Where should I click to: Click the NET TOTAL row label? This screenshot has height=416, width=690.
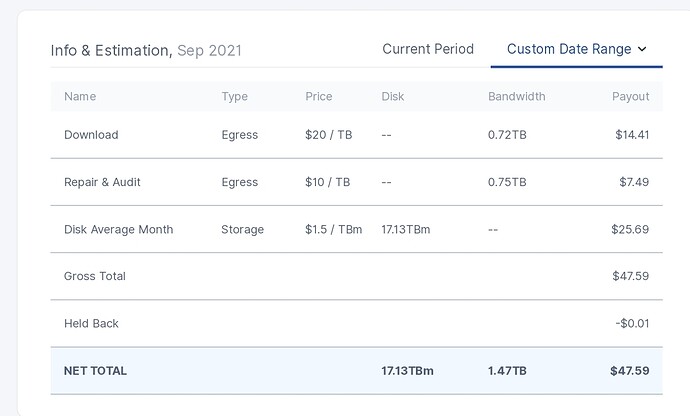coord(95,371)
